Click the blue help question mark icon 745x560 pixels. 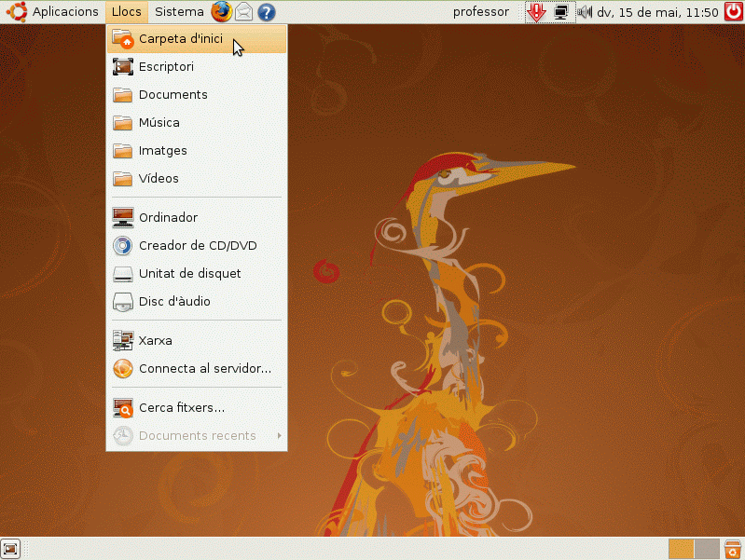click(x=267, y=12)
